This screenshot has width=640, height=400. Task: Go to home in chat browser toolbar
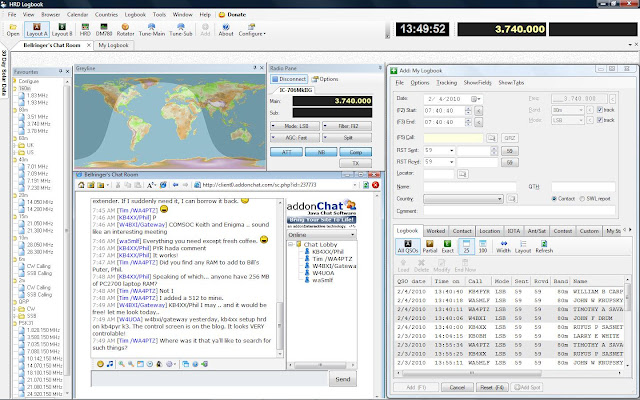pos(81,185)
